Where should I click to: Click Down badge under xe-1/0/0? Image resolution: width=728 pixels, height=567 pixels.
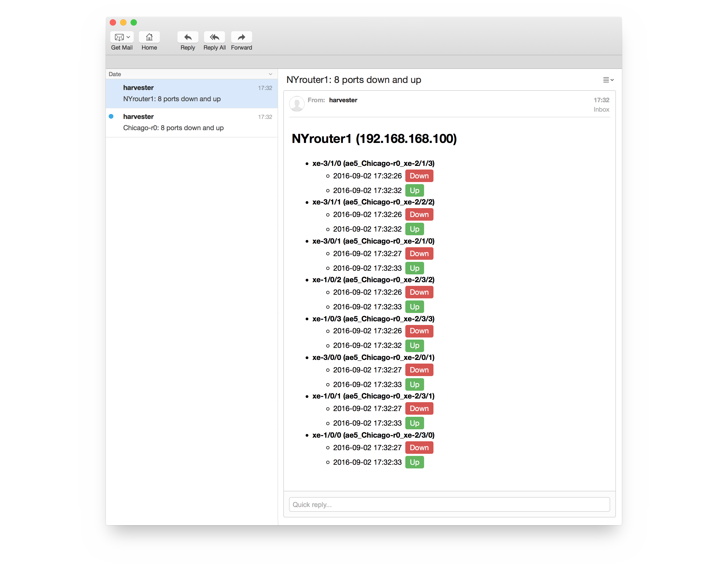pyautogui.click(x=419, y=448)
